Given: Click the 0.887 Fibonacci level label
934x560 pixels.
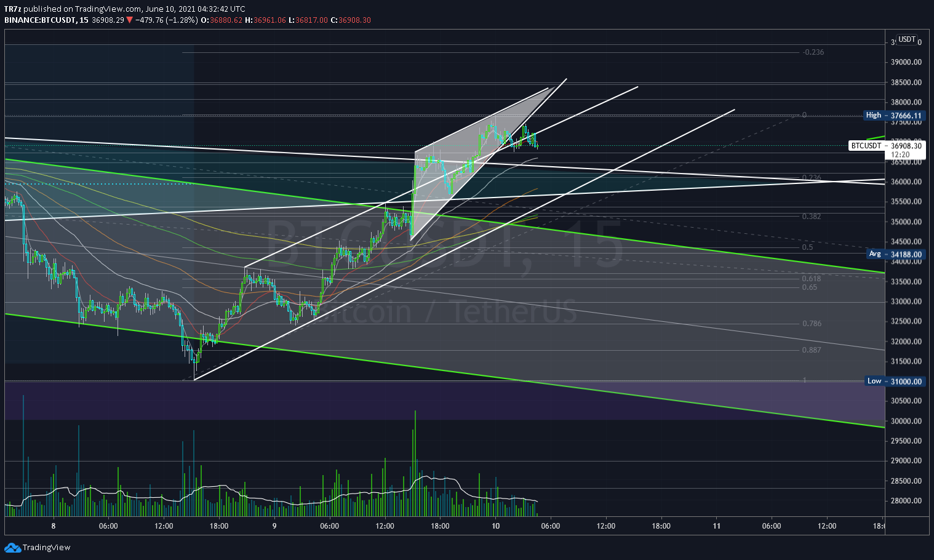Looking at the screenshot, I should (812, 350).
